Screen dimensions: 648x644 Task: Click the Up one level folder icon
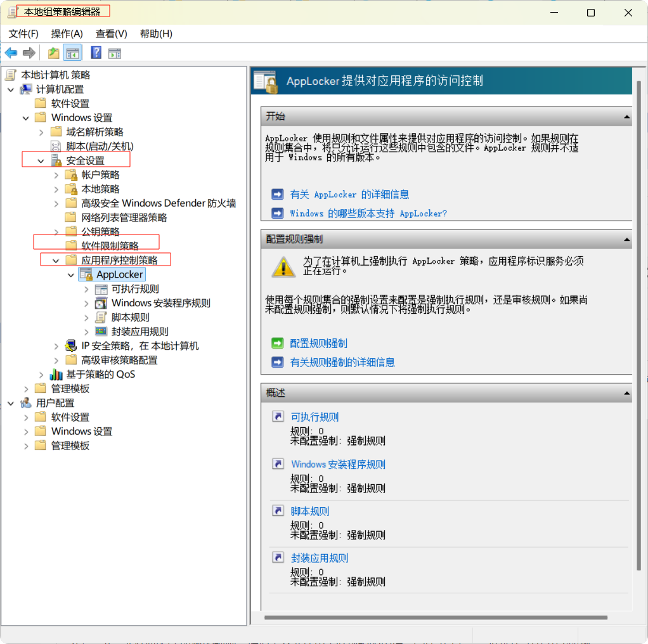(54, 53)
